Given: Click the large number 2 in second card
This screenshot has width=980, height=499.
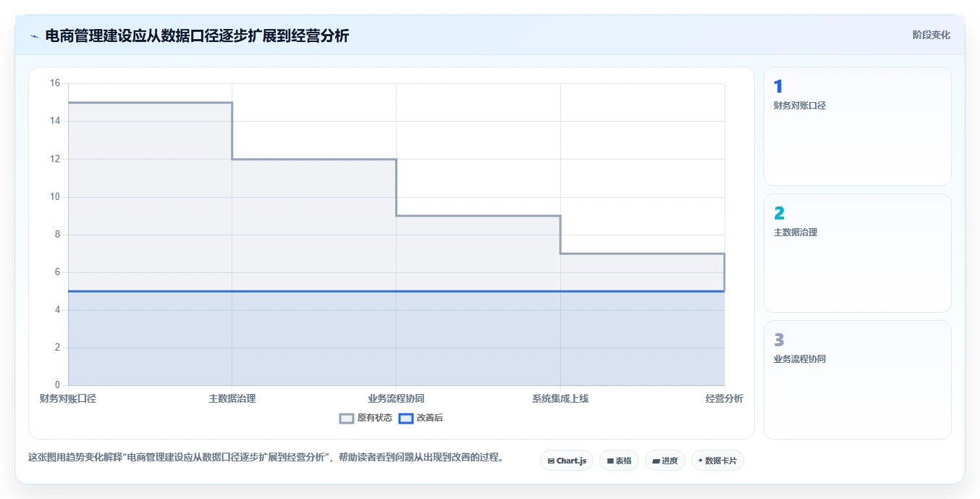Looking at the screenshot, I should coord(779,214).
